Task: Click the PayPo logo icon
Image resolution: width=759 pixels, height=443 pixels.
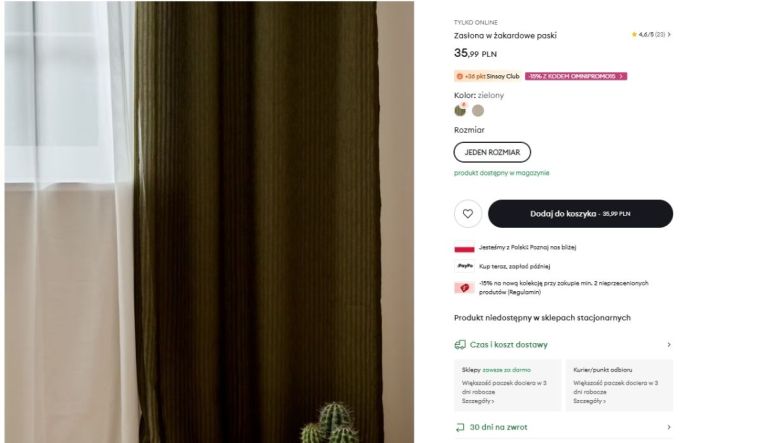Action: pyautogui.click(x=465, y=266)
